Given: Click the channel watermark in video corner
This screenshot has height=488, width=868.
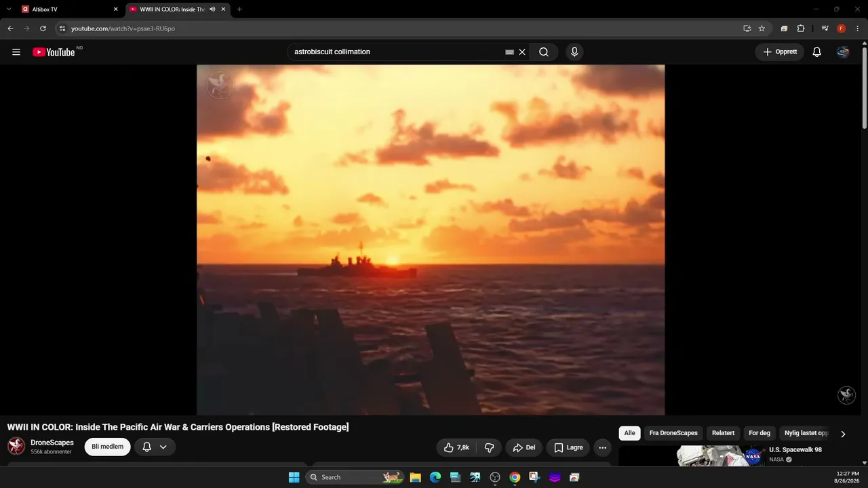Looking at the screenshot, I should [x=846, y=395].
